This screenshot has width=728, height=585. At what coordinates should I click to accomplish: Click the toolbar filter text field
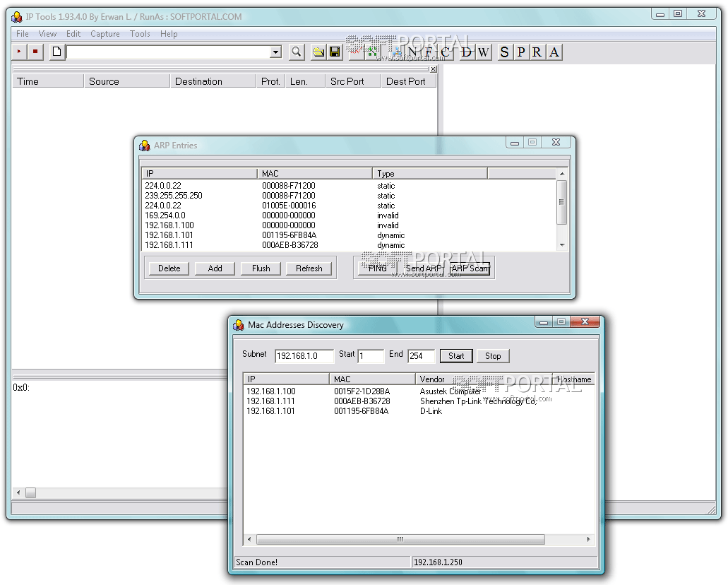coord(169,52)
